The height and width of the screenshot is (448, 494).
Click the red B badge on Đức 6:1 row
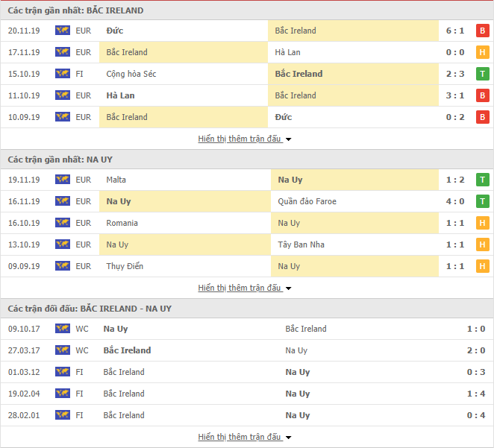482,31
